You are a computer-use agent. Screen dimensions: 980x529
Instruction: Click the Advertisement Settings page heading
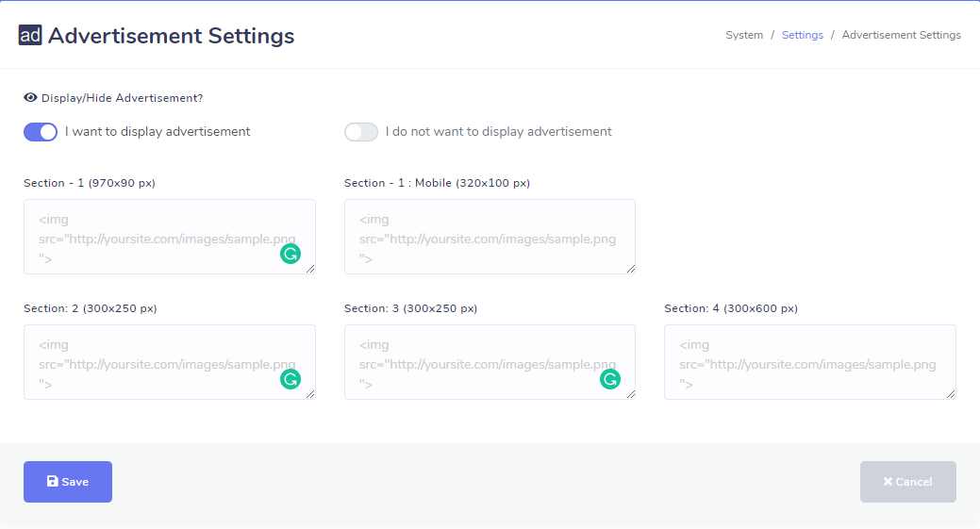pyautogui.click(x=171, y=36)
